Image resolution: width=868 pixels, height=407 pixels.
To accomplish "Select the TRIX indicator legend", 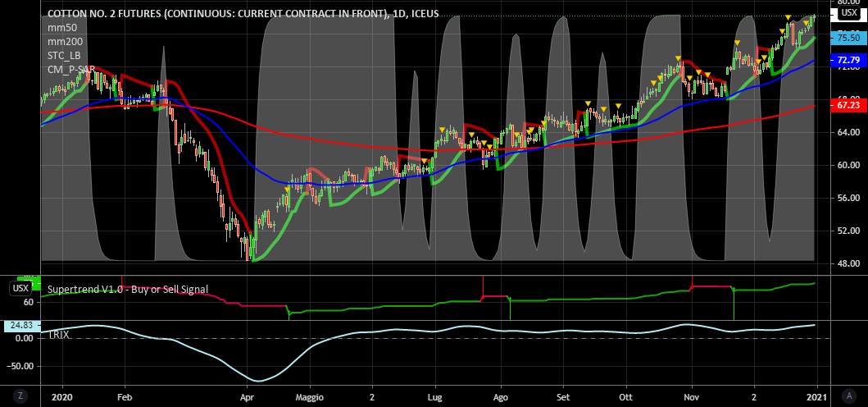I will coord(59,336).
